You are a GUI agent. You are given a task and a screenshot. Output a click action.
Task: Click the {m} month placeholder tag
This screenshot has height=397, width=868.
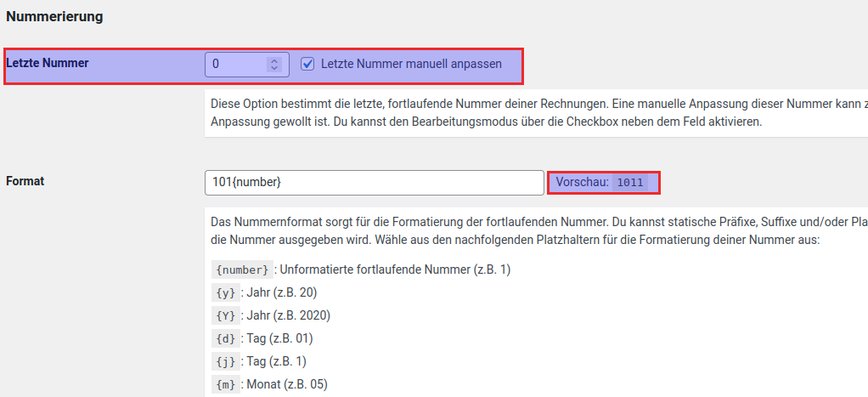coord(225,385)
